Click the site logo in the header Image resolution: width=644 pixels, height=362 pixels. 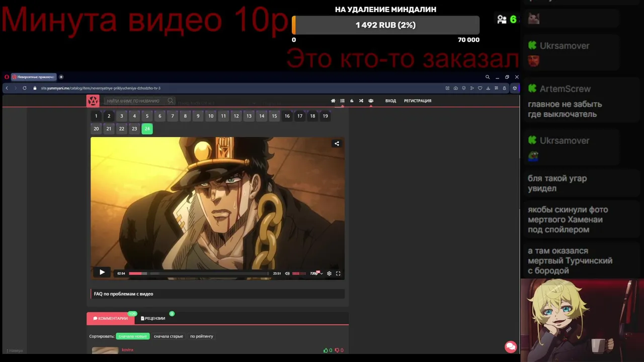click(x=93, y=101)
